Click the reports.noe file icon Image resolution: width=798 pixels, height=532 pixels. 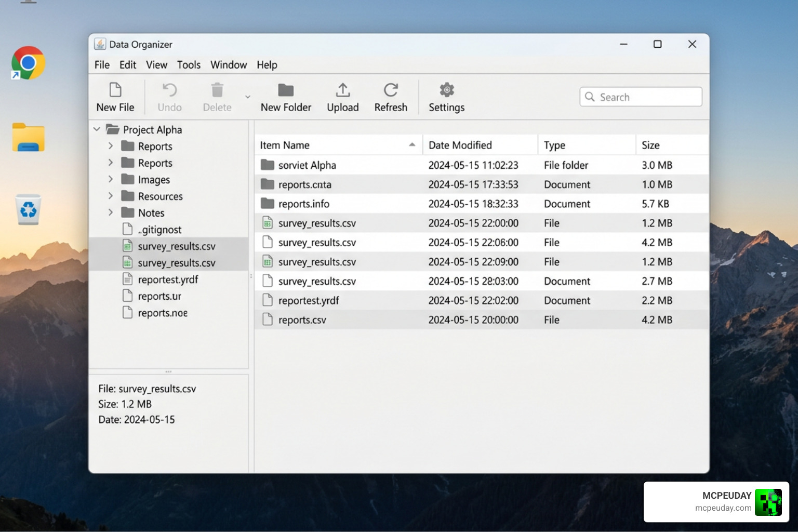point(127,312)
